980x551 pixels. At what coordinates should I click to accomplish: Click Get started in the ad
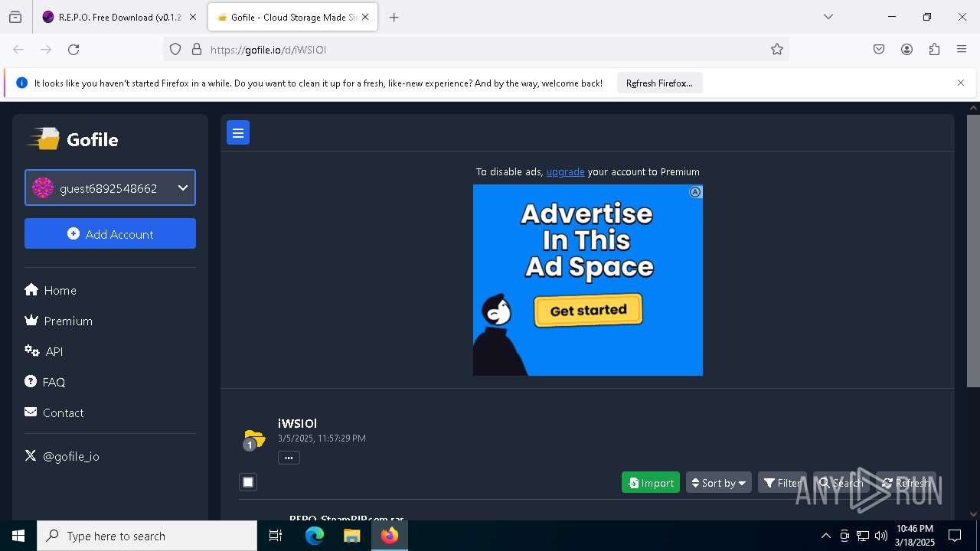pyautogui.click(x=588, y=311)
